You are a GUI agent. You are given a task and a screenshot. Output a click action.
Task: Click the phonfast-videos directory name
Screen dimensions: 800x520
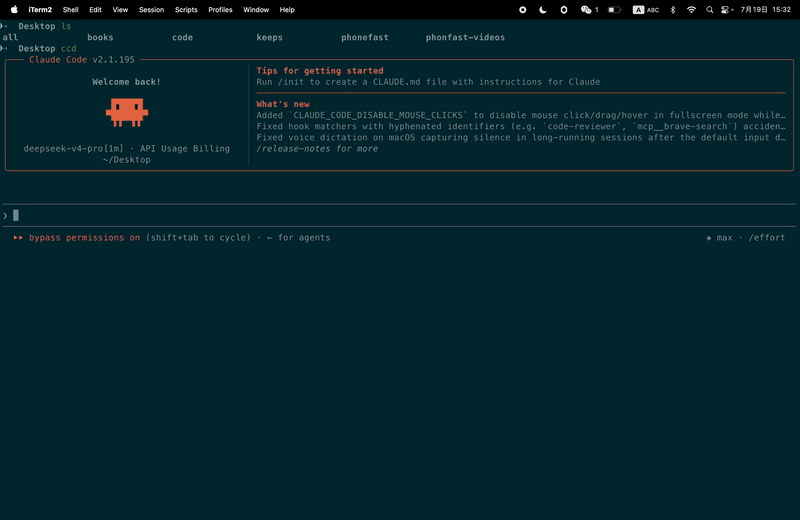465,37
